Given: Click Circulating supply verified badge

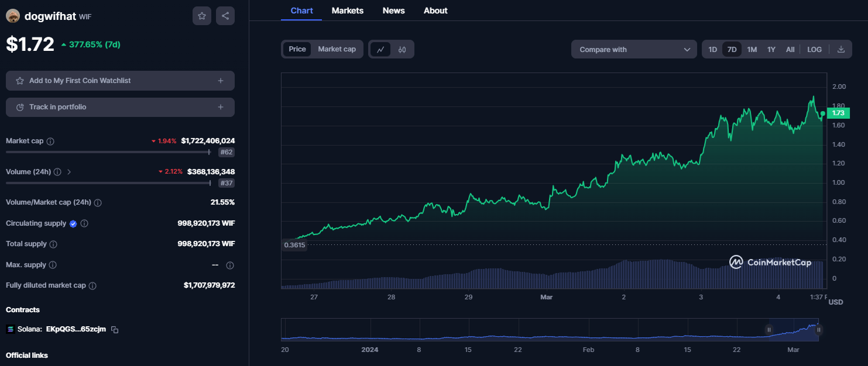Looking at the screenshot, I should (73, 223).
